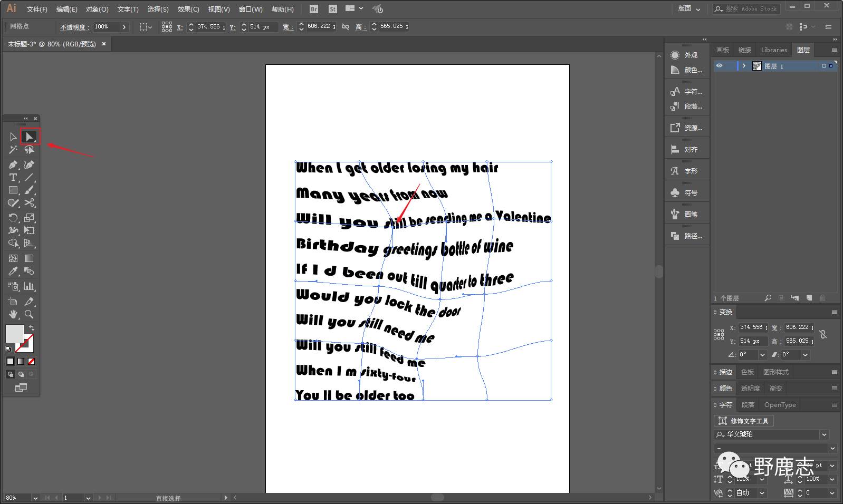Select the Direct Selection tool

[x=29, y=137]
